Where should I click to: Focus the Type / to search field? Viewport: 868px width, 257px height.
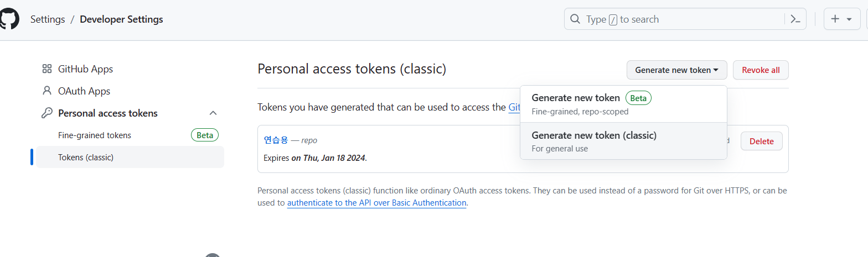point(685,19)
